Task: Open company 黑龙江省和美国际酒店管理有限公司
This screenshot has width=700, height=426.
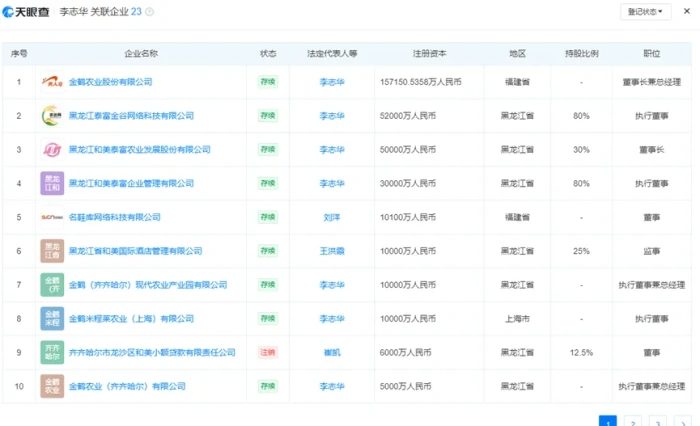Action: (x=135, y=251)
